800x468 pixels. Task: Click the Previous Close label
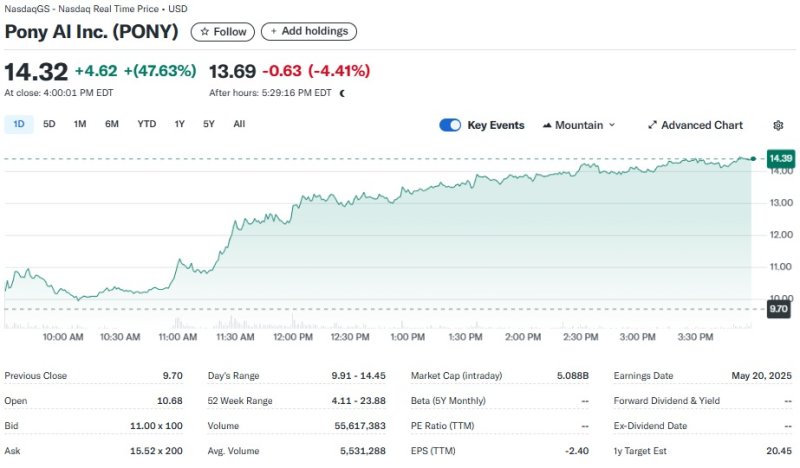(x=36, y=376)
